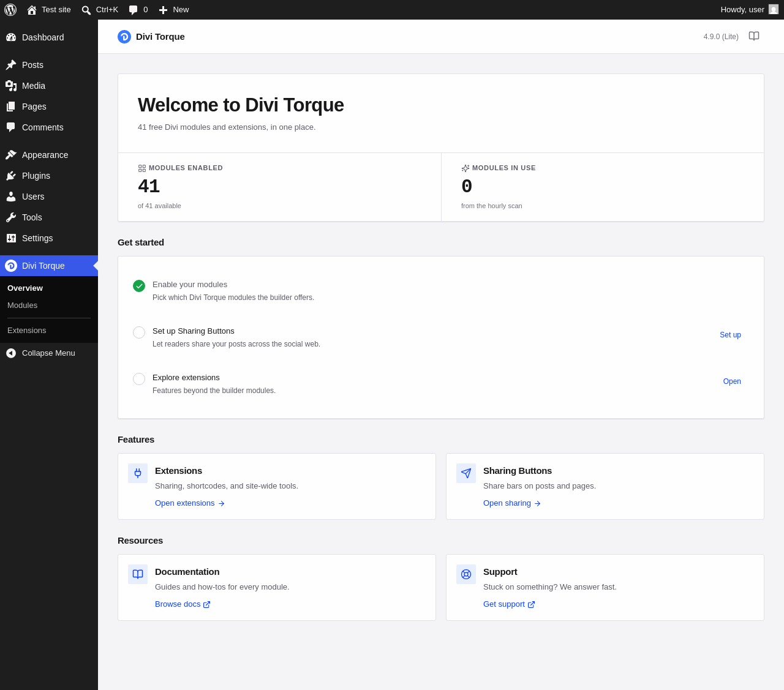The height and width of the screenshot is (690, 784).
Task: Open the Media library menu
Action: click(x=49, y=86)
